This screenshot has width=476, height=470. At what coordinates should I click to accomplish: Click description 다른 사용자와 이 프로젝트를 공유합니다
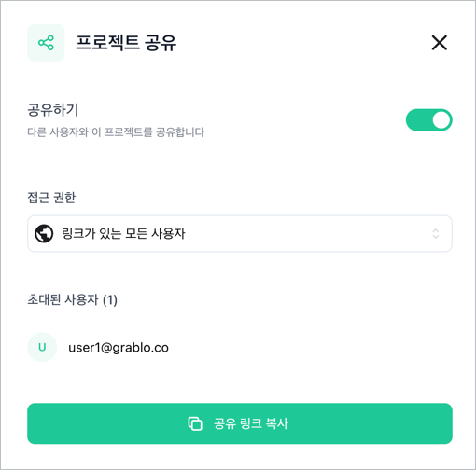116,132
